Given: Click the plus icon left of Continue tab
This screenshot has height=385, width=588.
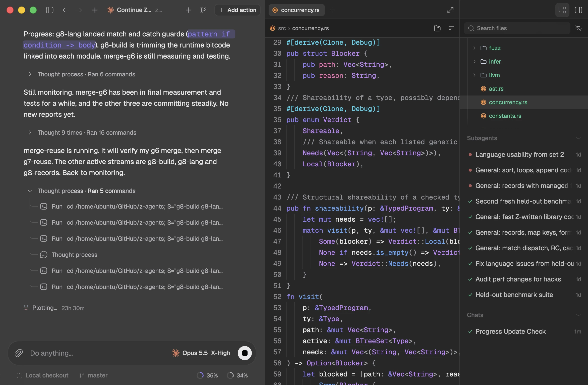Looking at the screenshot, I should (x=95, y=10).
